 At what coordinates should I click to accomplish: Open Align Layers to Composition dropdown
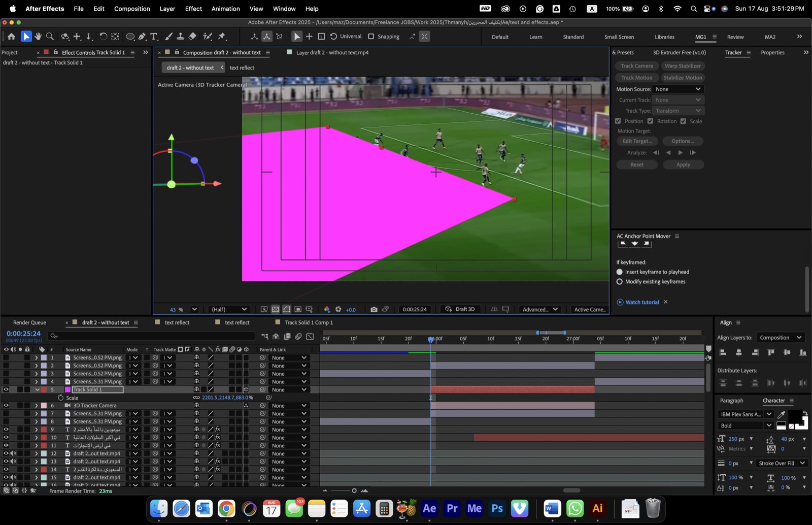click(x=781, y=338)
